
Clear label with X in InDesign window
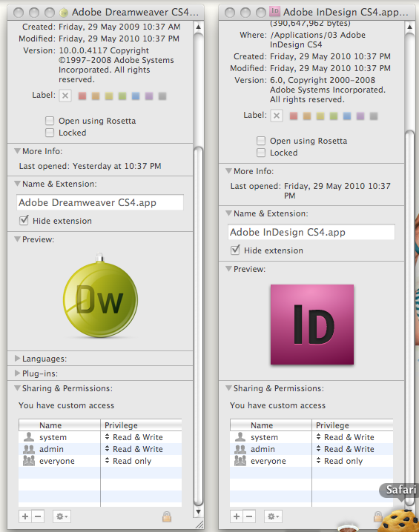click(277, 116)
